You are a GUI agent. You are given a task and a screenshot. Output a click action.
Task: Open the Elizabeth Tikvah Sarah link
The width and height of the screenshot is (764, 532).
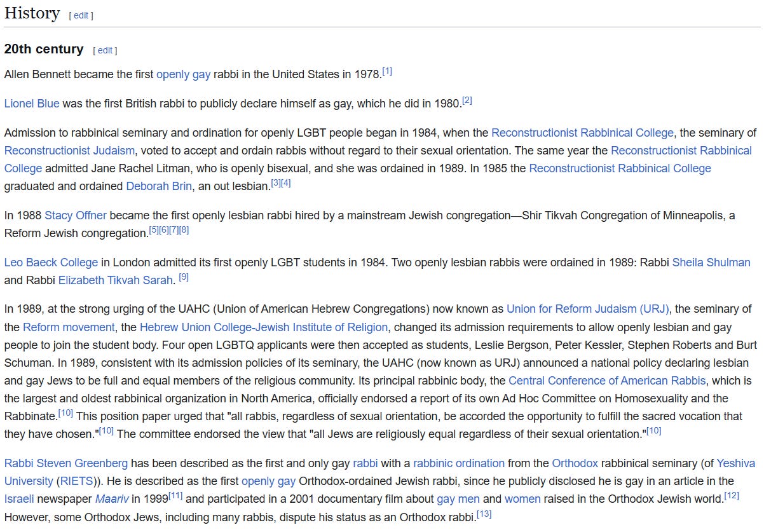click(116, 280)
